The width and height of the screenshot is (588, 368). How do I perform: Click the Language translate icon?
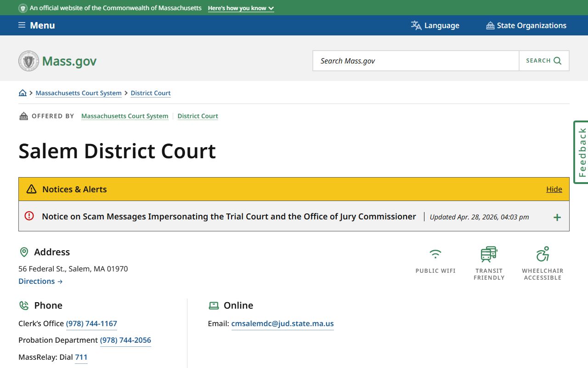click(416, 25)
